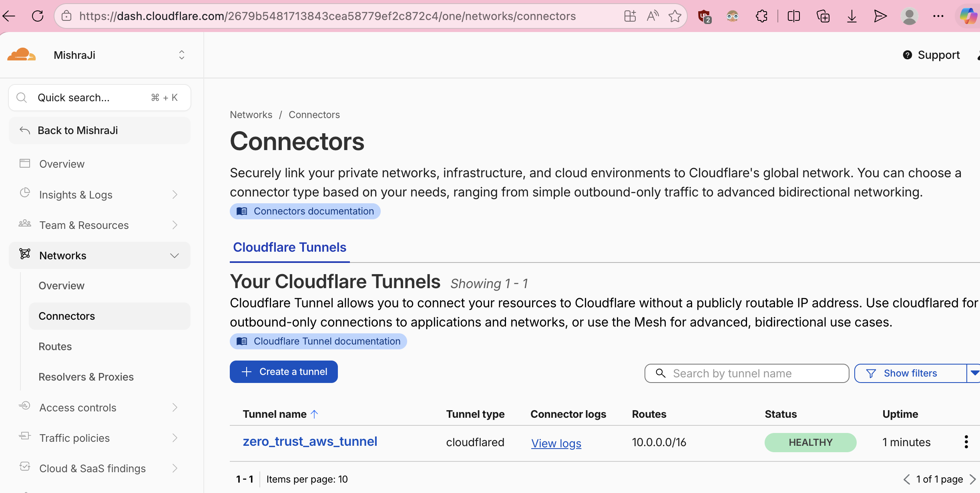980x493 pixels.
Task: Click Create a tunnel button
Action: 283,372
